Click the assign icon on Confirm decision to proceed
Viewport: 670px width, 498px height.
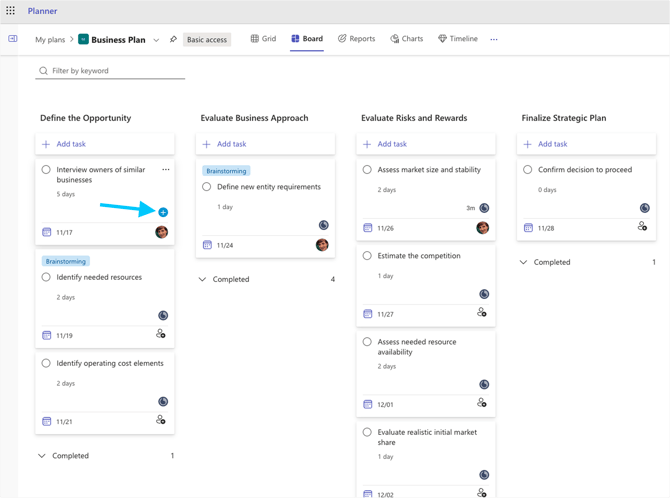[x=642, y=227]
